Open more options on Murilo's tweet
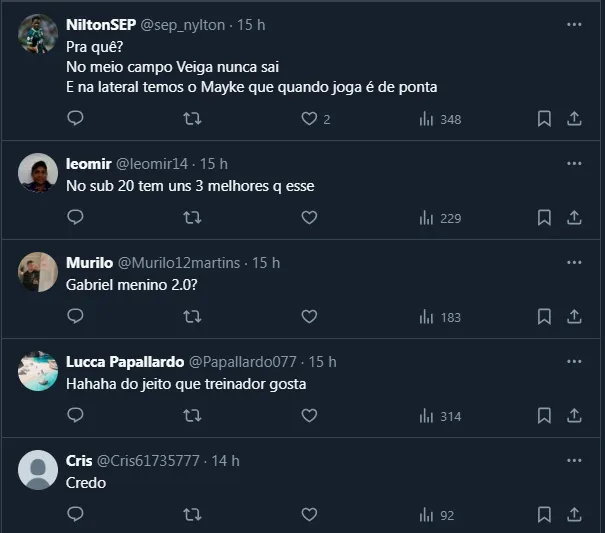The image size is (605, 533). pos(574,262)
